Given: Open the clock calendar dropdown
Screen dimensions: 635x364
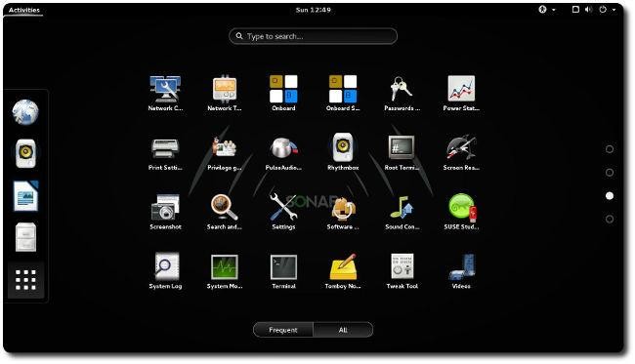Looking at the screenshot, I should pyautogui.click(x=313, y=10).
